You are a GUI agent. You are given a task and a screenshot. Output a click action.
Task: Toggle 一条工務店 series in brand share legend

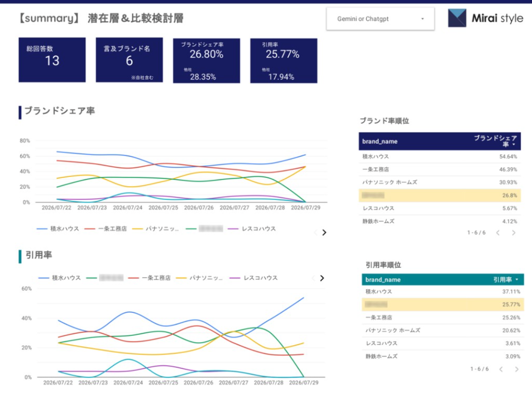[x=106, y=229]
